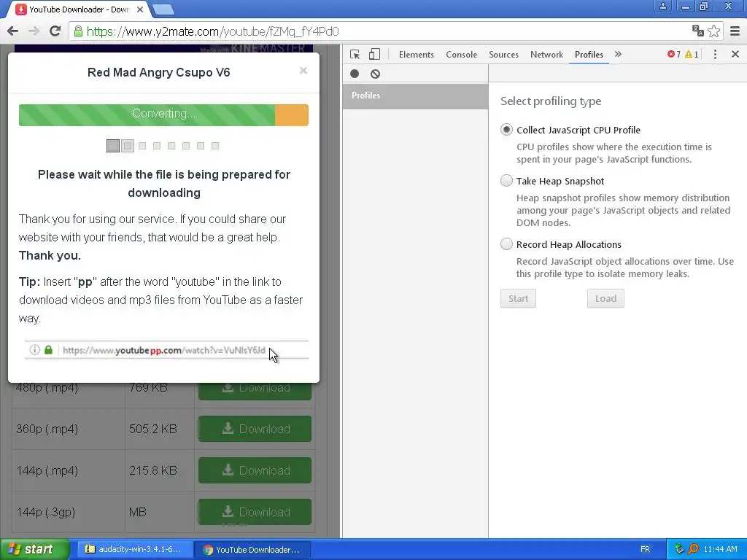Bookmark this page with the star icon

[x=713, y=31]
